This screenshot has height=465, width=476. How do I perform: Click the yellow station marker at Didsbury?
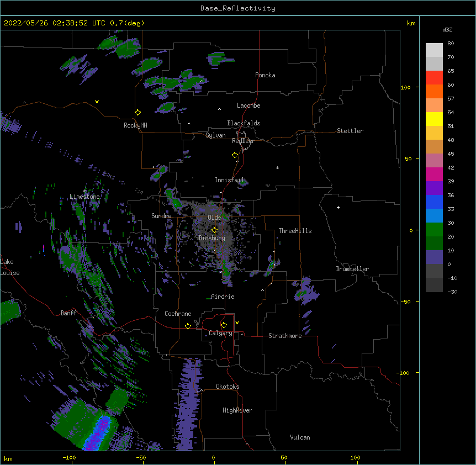214,230
